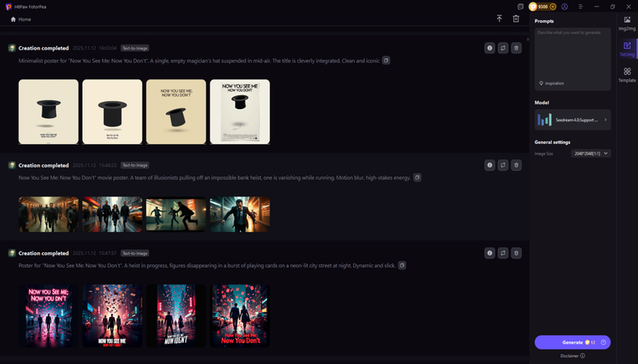638x364 pixels.
Task: Regenerate the bank heist movie poster
Action: [x=503, y=165]
